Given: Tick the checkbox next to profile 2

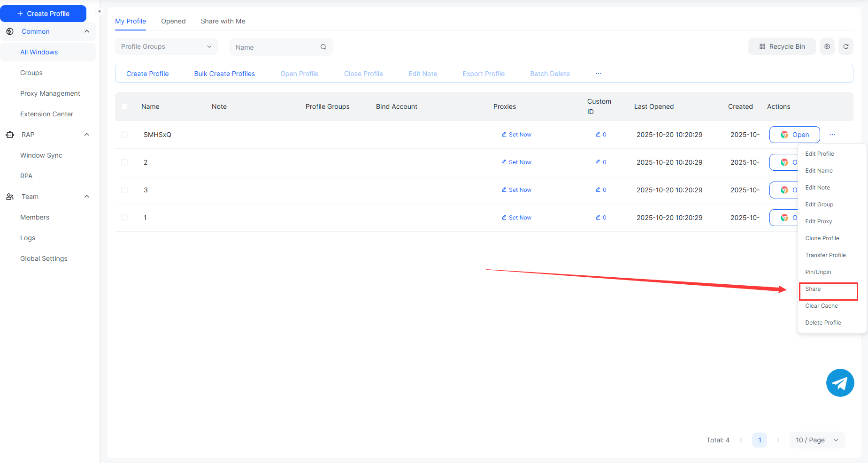Looking at the screenshot, I should tap(124, 162).
